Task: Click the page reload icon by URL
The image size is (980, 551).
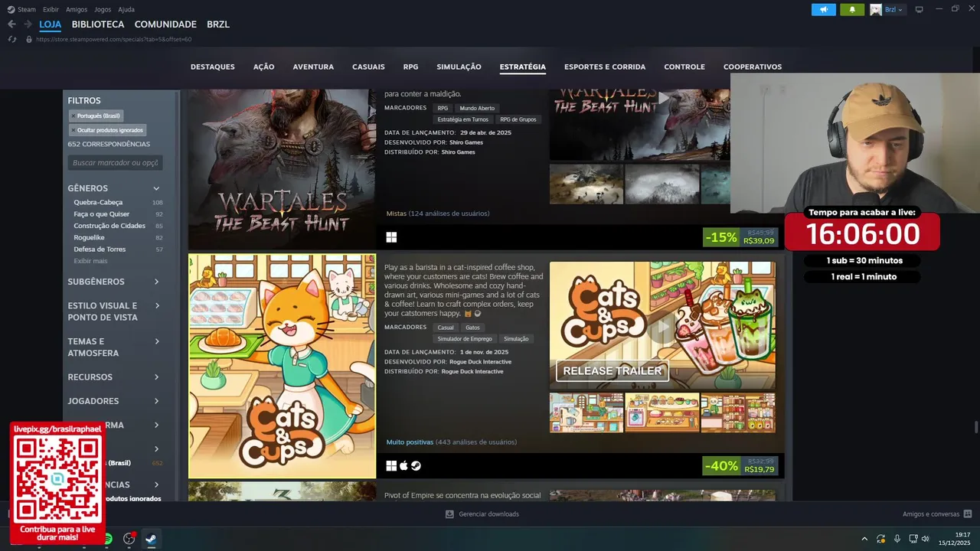Action: 12,39
